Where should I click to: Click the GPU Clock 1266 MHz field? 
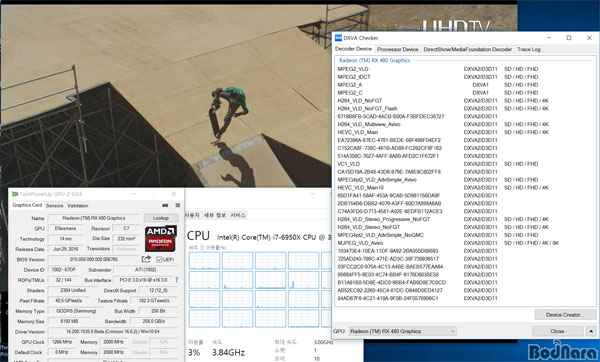62,342
